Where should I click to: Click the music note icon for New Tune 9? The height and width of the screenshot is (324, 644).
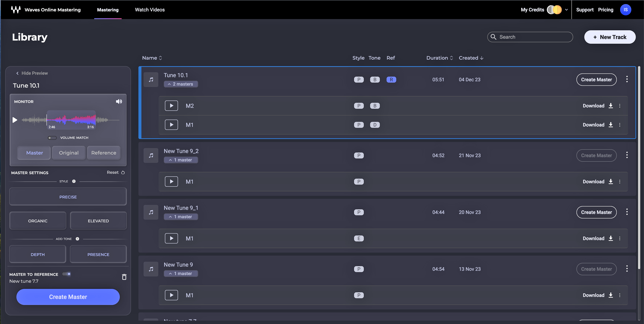151,269
